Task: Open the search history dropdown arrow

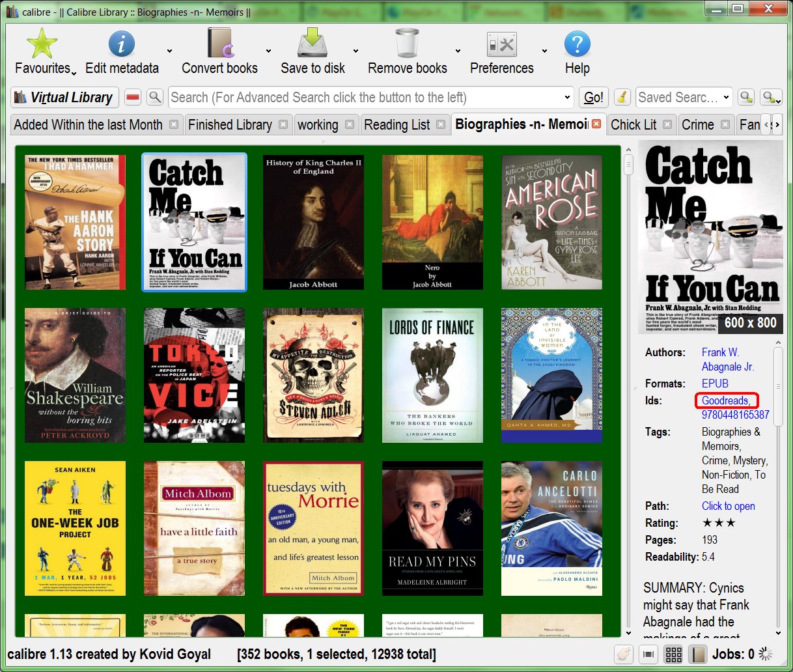Action: (566, 98)
